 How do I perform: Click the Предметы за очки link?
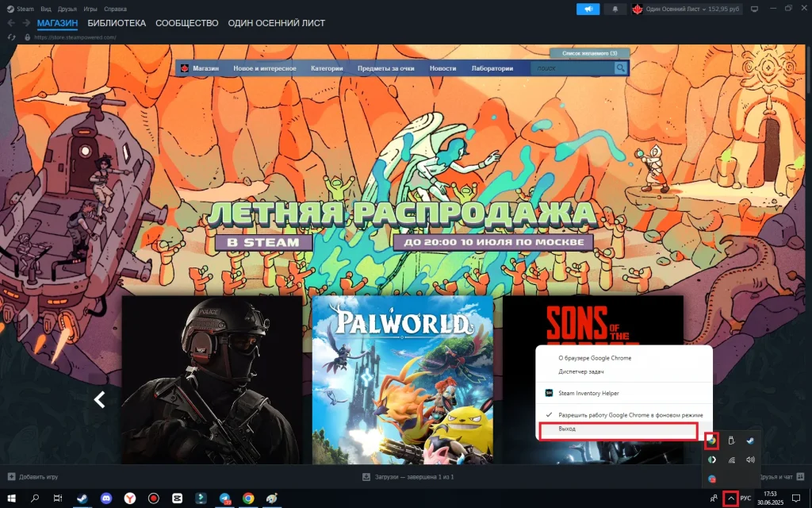click(386, 68)
